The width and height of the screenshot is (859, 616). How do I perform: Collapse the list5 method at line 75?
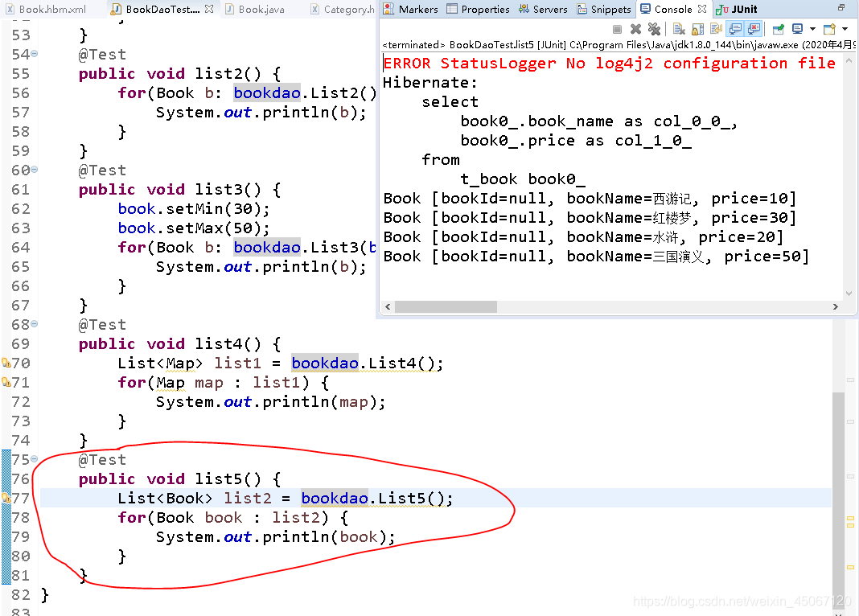click(x=35, y=459)
